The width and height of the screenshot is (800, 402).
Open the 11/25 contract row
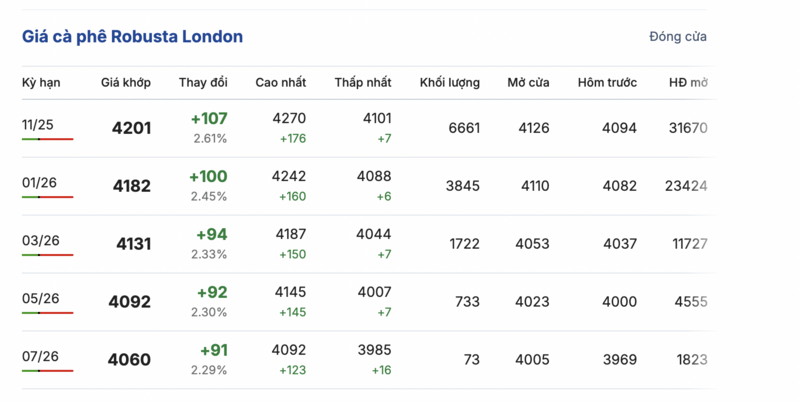click(x=40, y=124)
